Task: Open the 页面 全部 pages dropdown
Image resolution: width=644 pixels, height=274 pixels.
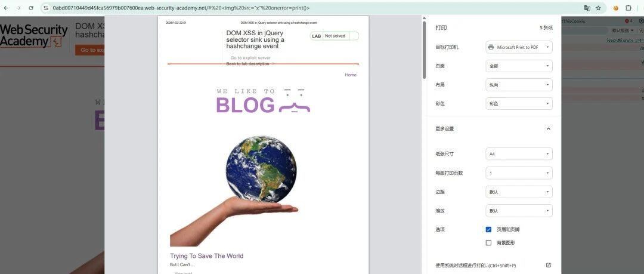Action: (519, 66)
